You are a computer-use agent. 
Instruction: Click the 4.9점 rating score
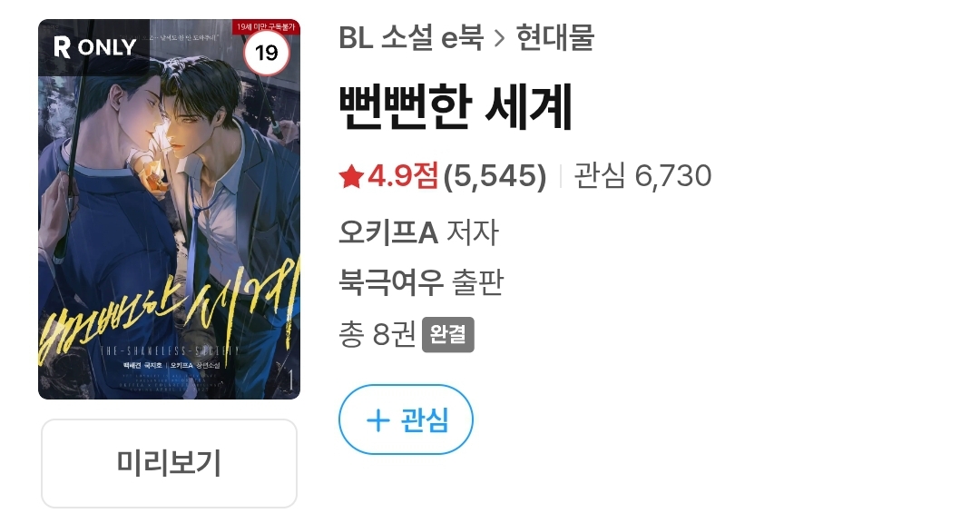pos(403,176)
